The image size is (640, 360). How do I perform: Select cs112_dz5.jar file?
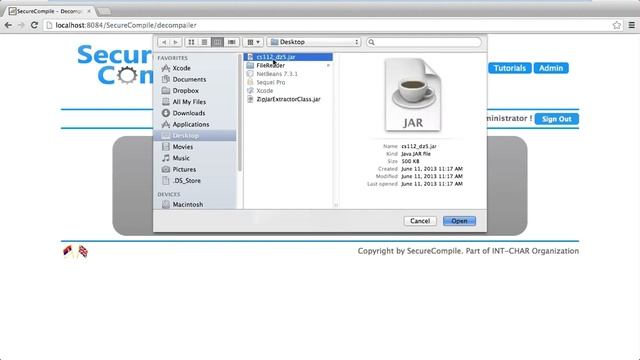coord(288,57)
